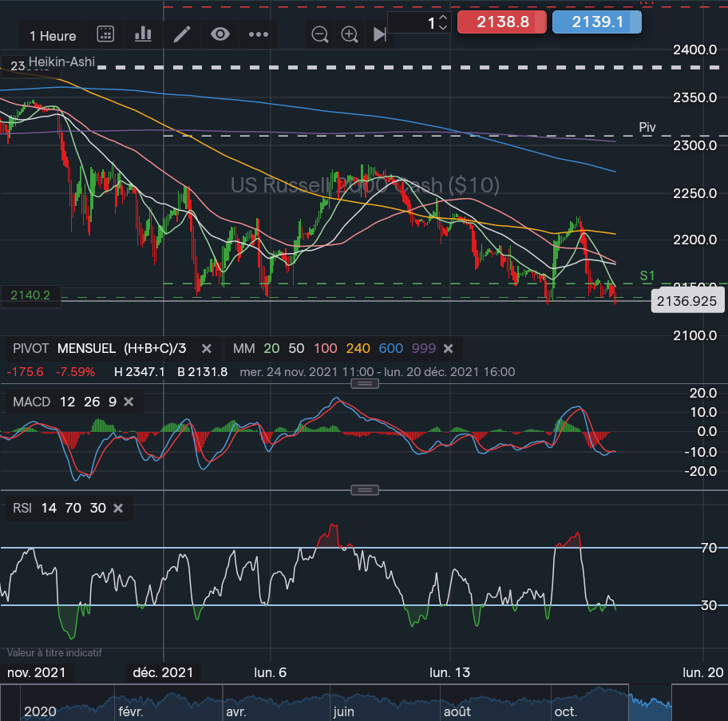
Task: Click the red sell price 2138.8 button
Action: point(502,22)
